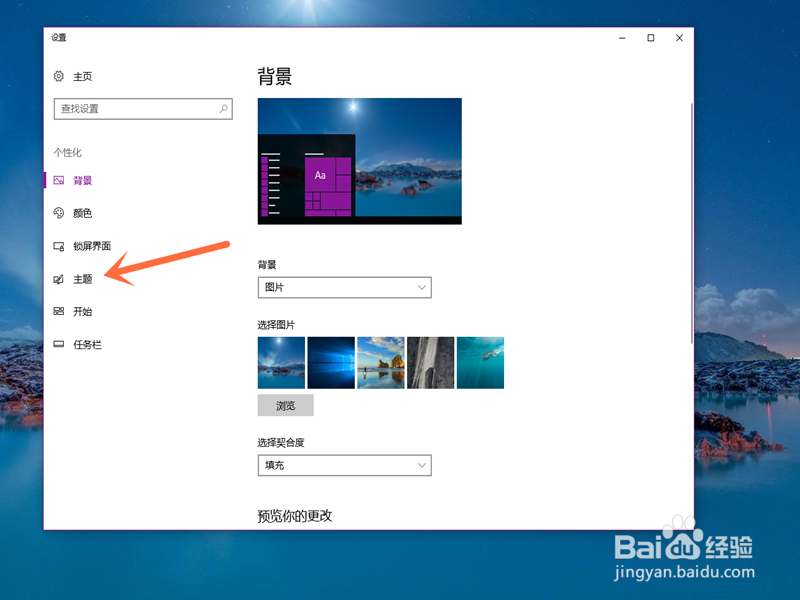Viewport: 800px width, 600px height.
Task: Open the 任务栏 settings page
Action: pyautogui.click(x=87, y=345)
